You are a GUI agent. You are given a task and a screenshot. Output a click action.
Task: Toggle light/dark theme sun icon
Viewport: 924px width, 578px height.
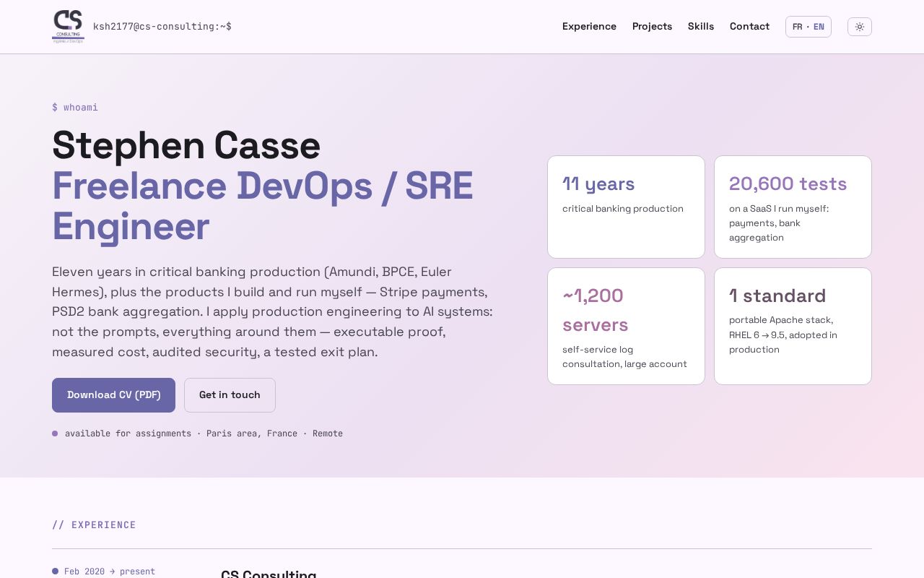859,27
